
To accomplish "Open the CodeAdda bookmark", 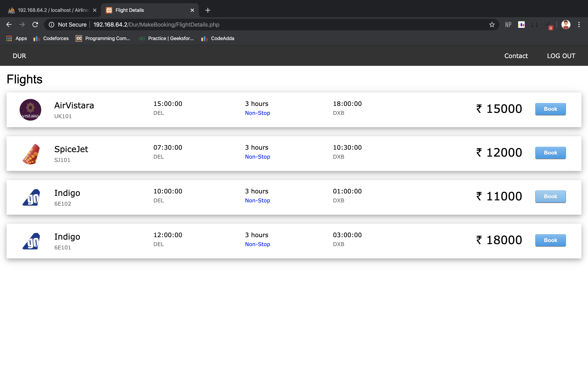I will [x=218, y=38].
